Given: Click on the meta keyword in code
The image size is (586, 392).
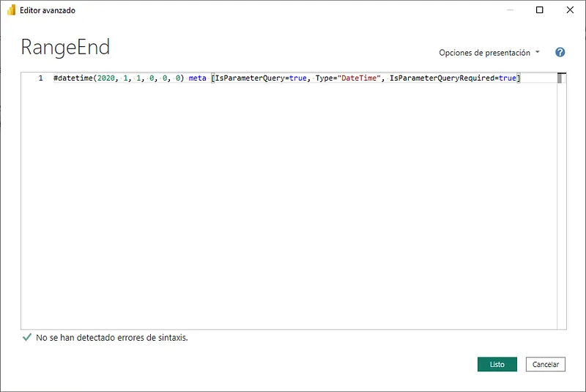Looking at the screenshot, I should (x=197, y=78).
